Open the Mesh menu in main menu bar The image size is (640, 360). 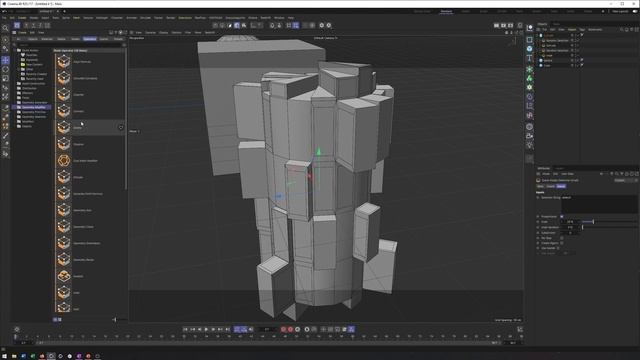[x=76, y=18]
